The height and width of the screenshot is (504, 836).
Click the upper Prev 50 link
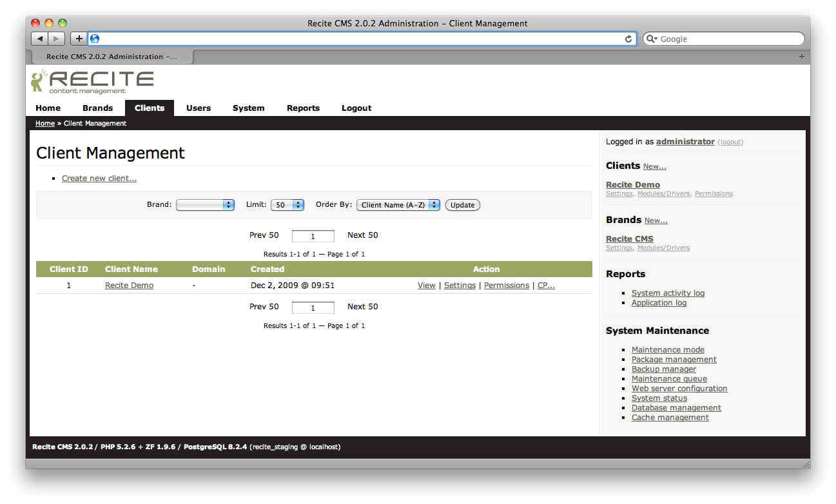[264, 235]
